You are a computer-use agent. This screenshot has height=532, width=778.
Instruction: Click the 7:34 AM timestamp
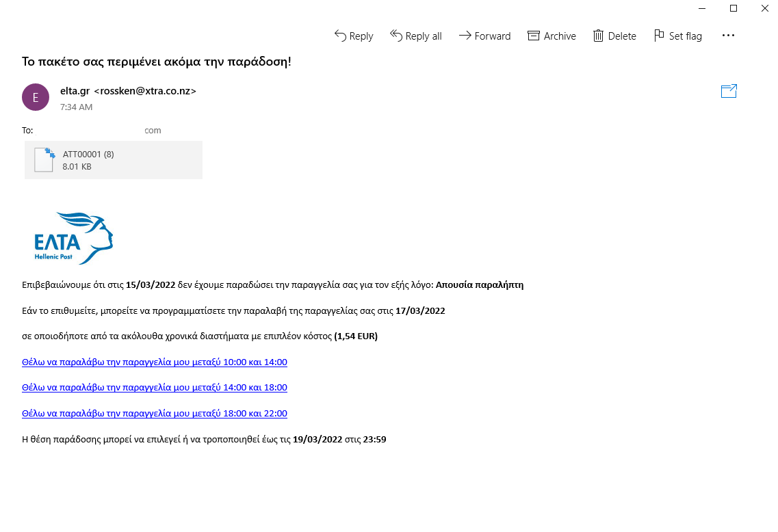pyautogui.click(x=76, y=107)
